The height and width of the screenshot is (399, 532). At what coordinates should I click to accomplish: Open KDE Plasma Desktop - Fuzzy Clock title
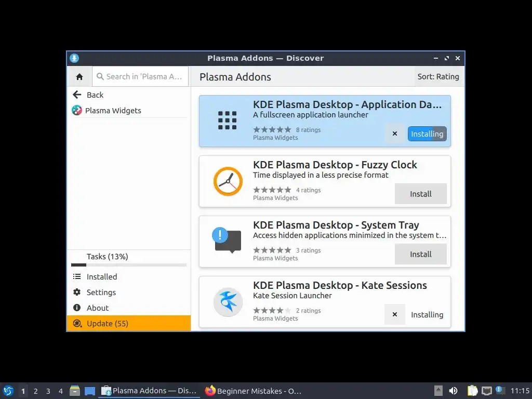(335, 165)
